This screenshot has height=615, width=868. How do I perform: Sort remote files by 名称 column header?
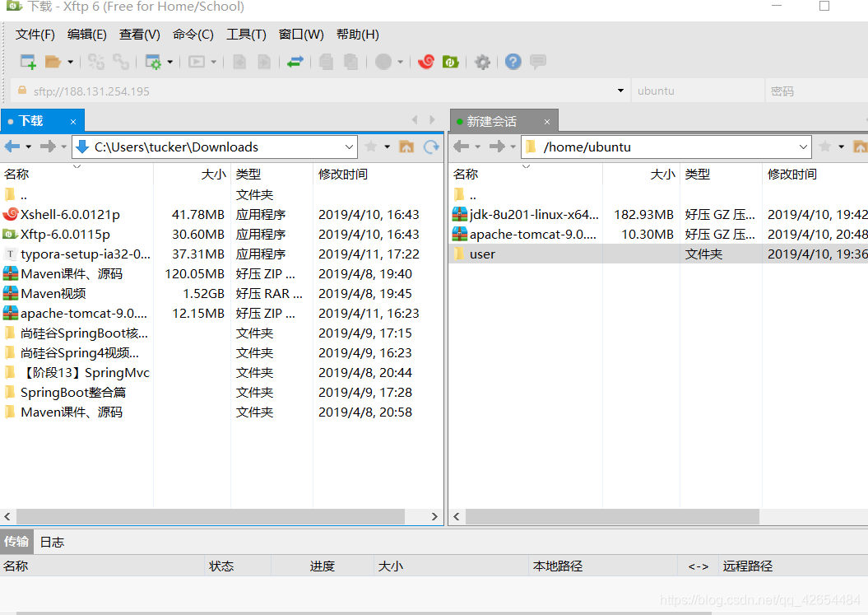coord(526,174)
